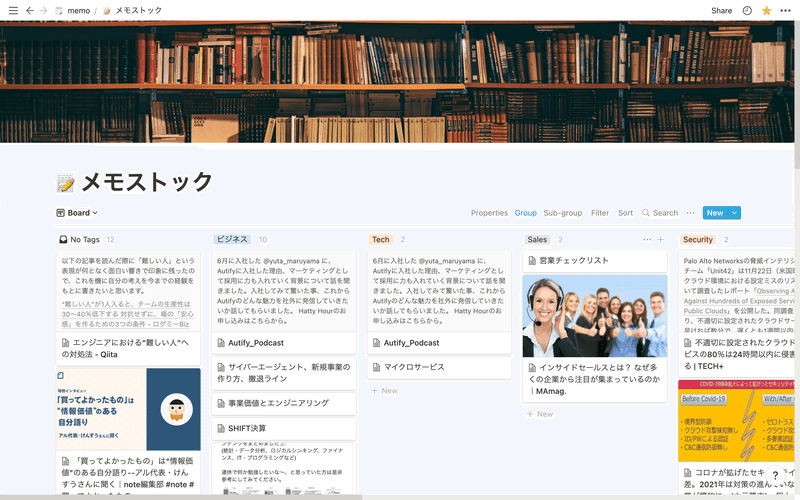Screen dimensions: 800x500
Task: Click the 不適切に設定されたクラウド card title
Action: [739, 354]
